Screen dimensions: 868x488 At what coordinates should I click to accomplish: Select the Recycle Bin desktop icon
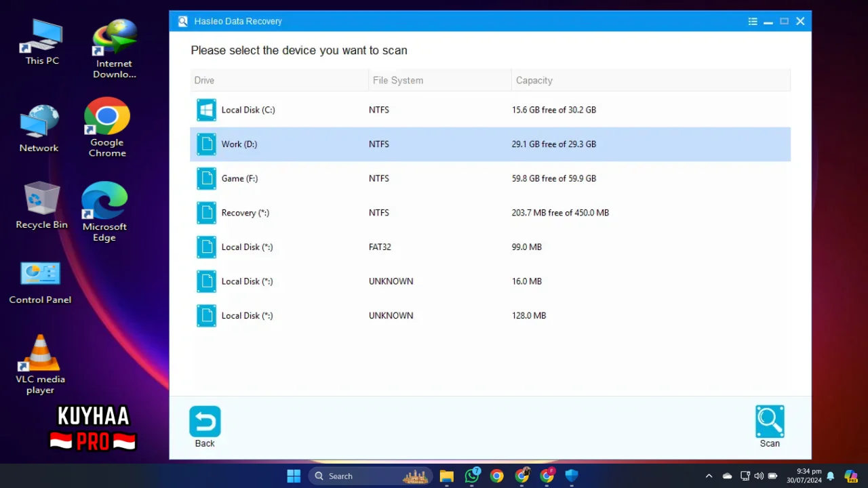pos(41,205)
